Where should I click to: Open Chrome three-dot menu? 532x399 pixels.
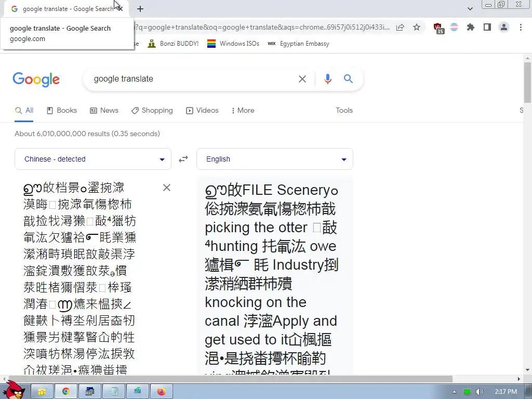521,27
